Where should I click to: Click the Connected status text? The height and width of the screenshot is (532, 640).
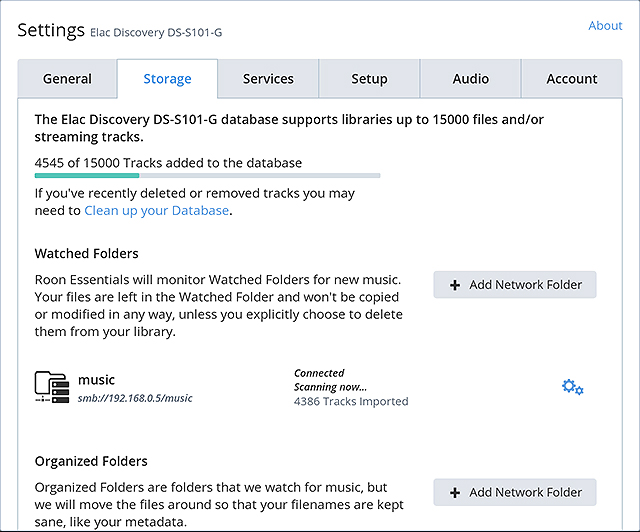coord(319,373)
